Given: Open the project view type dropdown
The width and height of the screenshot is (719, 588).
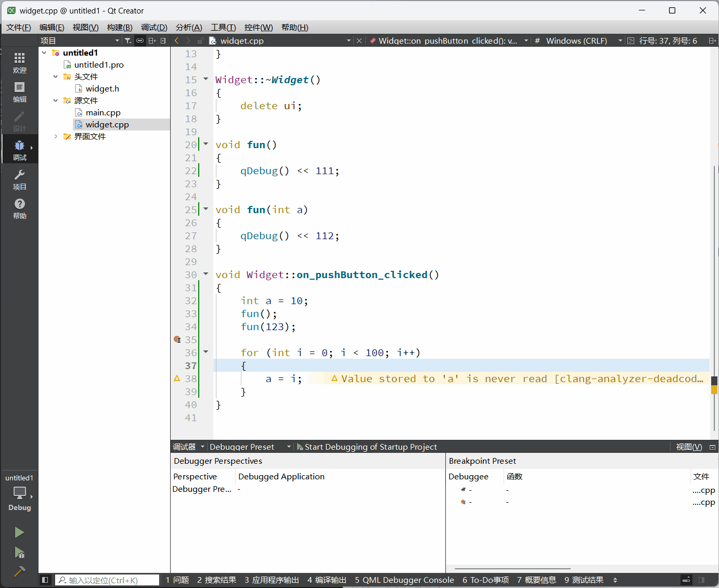Looking at the screenshot, I should [81, 41].
